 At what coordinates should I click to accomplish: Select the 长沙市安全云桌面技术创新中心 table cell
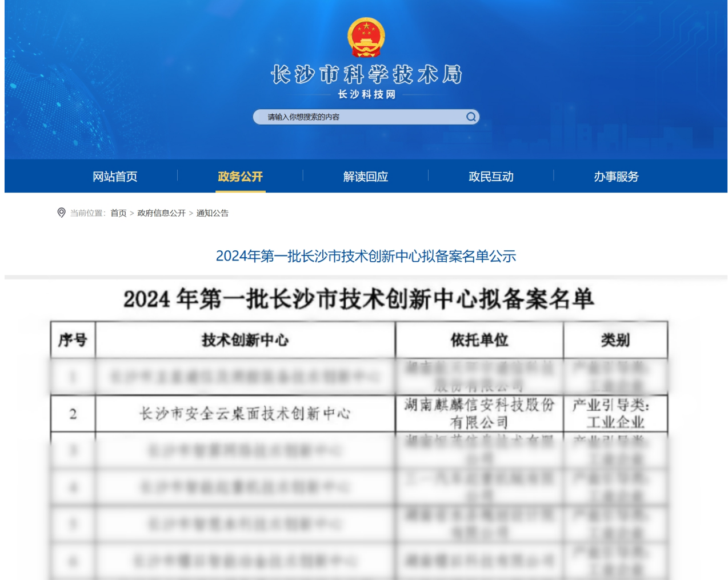pyautogui.click(x=245, y=414)
